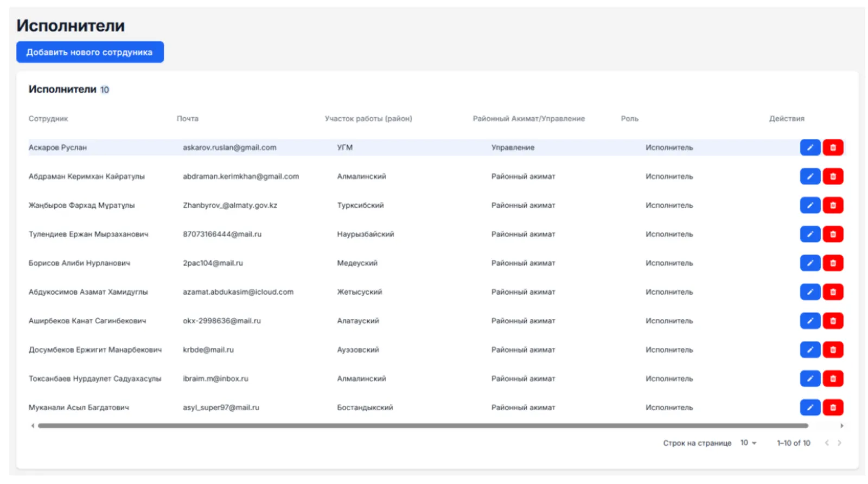Image resolution: width=868 pixels, height=484 pixels.
Task: Delete the employee Аскаров Руслан with the trash icon
Action: point(833,148)
